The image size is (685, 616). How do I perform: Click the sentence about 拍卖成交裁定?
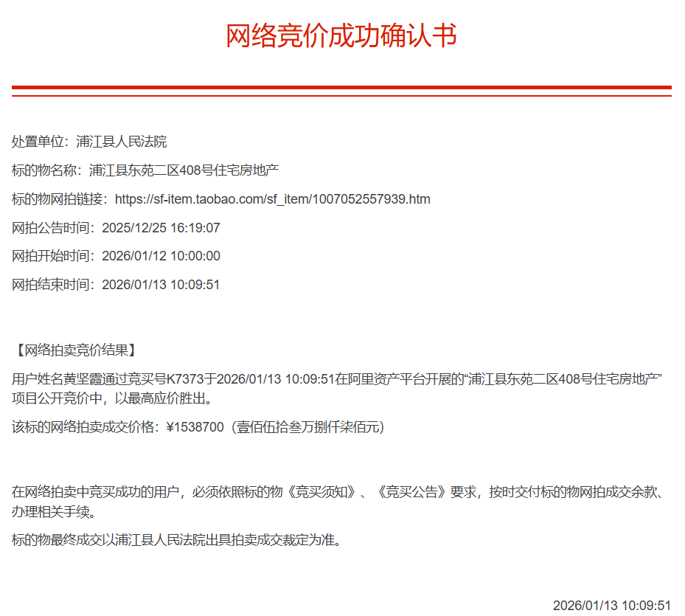coord(177,540)
